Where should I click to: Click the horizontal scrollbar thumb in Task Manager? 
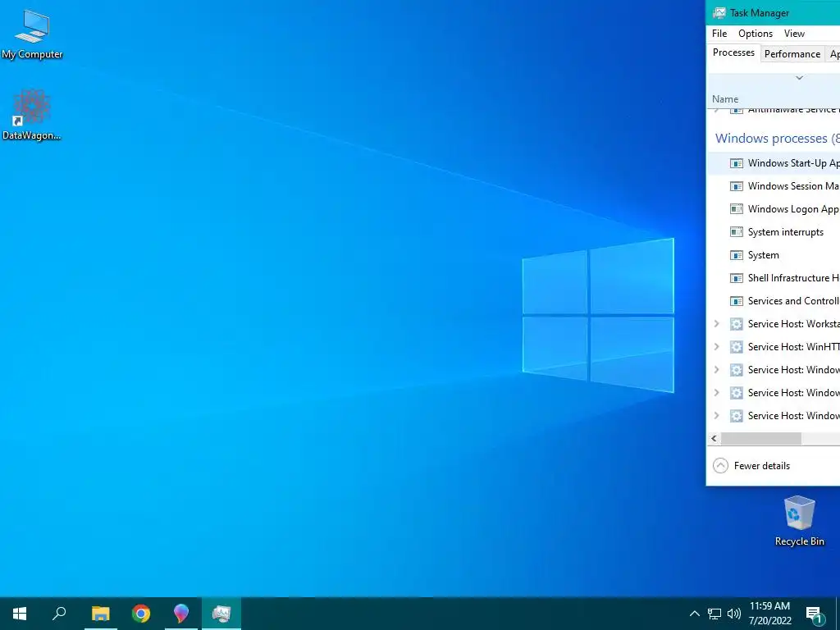coord(761,438)
